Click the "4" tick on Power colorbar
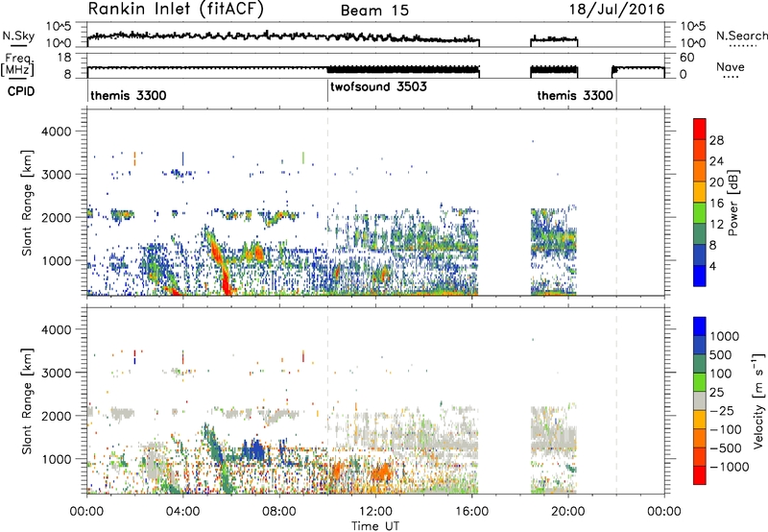 712,267
